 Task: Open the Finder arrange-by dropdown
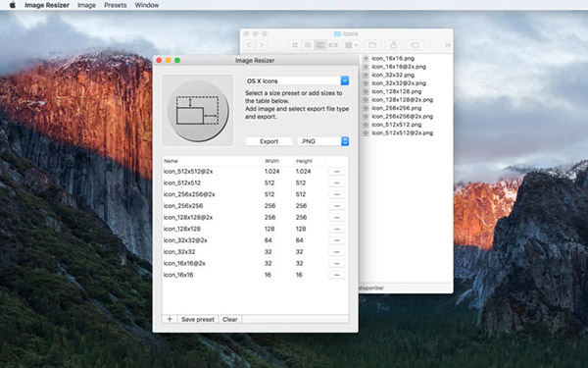[x=352, y=45]
